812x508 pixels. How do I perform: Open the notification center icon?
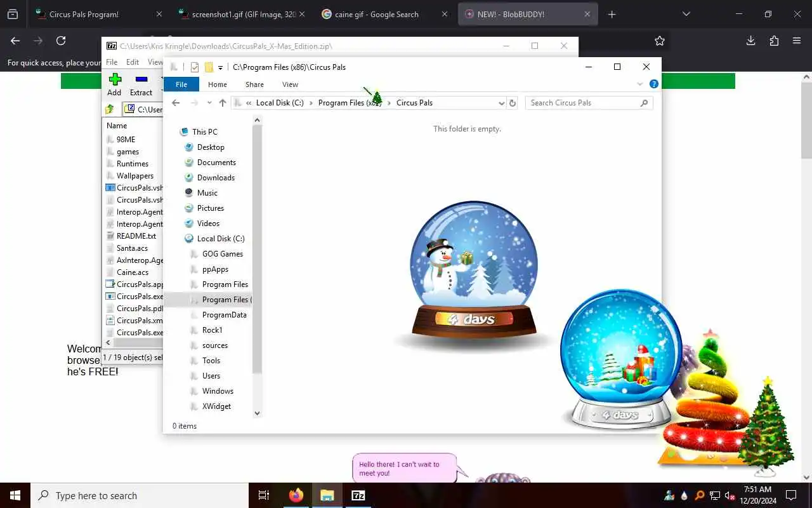[791, 495]
